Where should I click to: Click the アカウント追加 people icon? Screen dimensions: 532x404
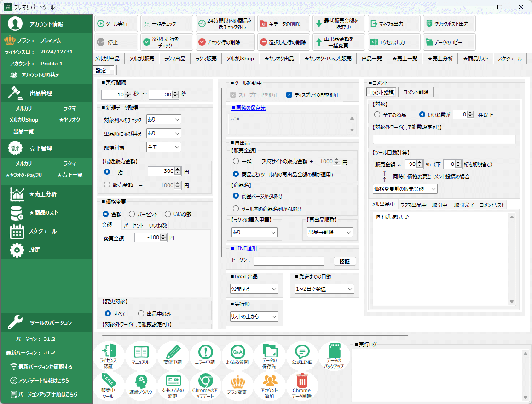pyautogui.click(x=269, y=386)
